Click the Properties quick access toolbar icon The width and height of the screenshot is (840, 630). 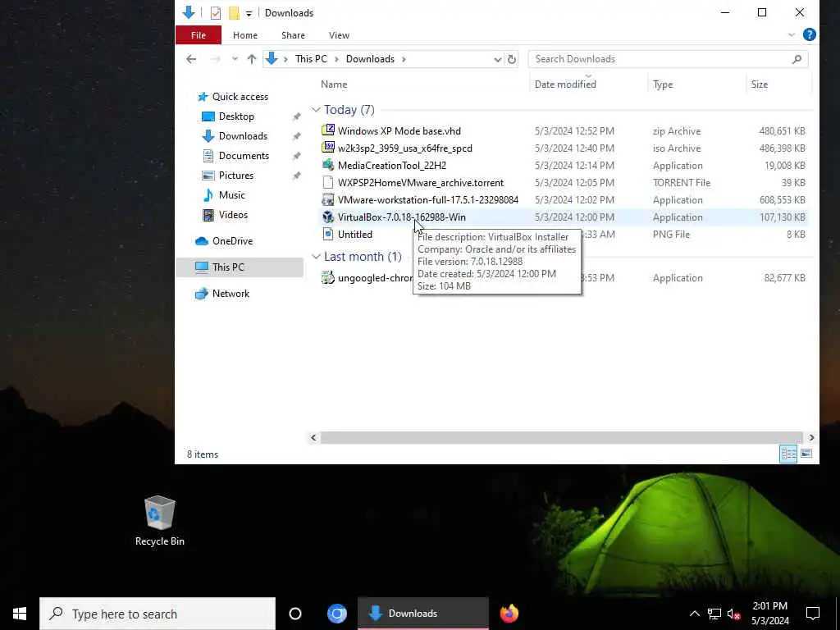[216, 13]
